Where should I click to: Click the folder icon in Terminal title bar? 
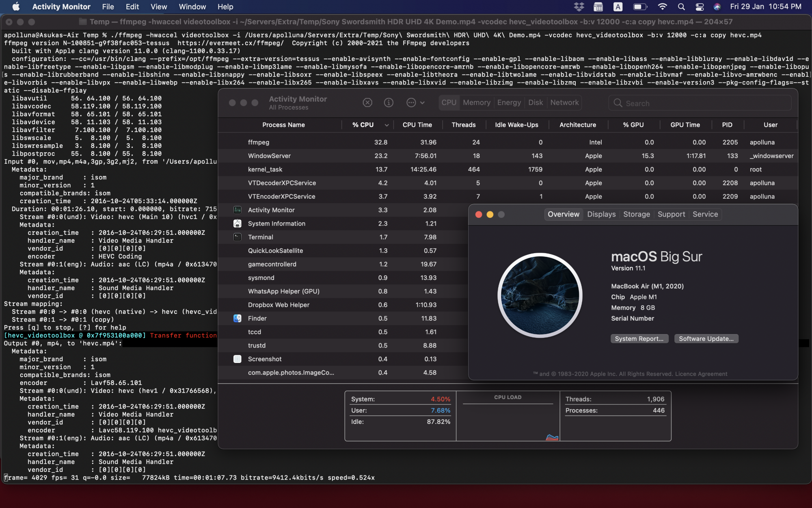click(82, 22)
